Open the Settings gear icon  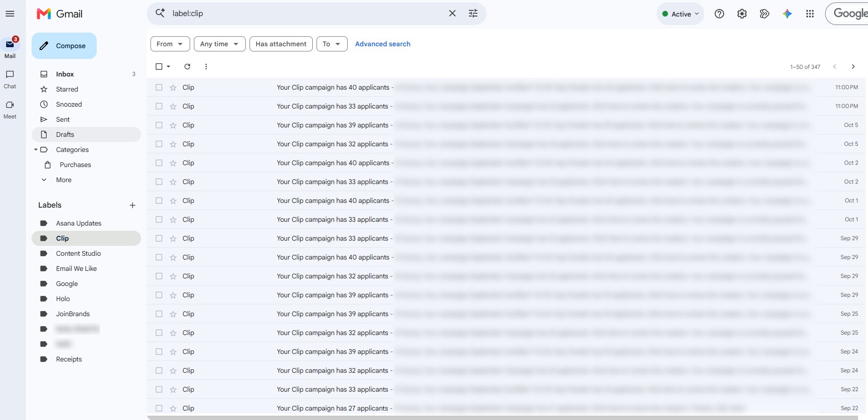[742, 14]
